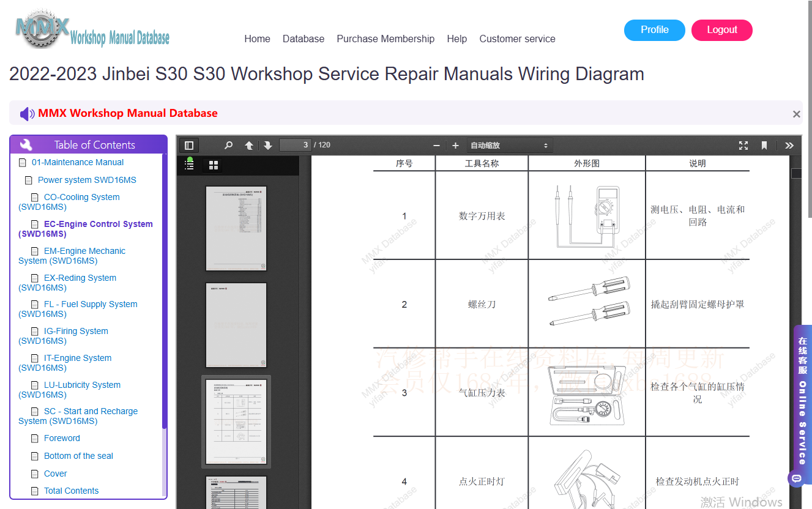Click the PDF bookmark icon
This screenshot has width=812, height=509.
(x=764, y=146)
